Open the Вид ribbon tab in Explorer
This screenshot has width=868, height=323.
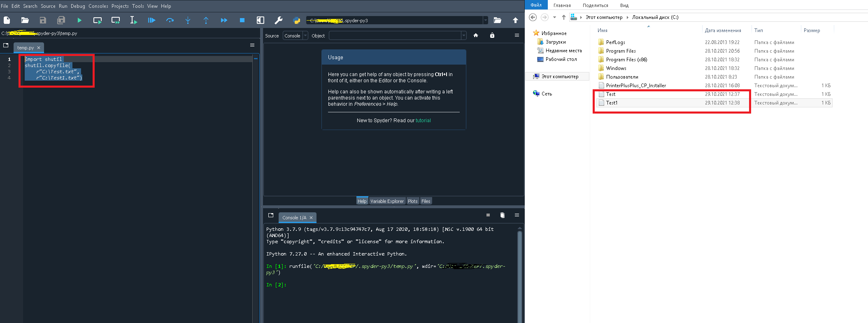pos(624,5)
